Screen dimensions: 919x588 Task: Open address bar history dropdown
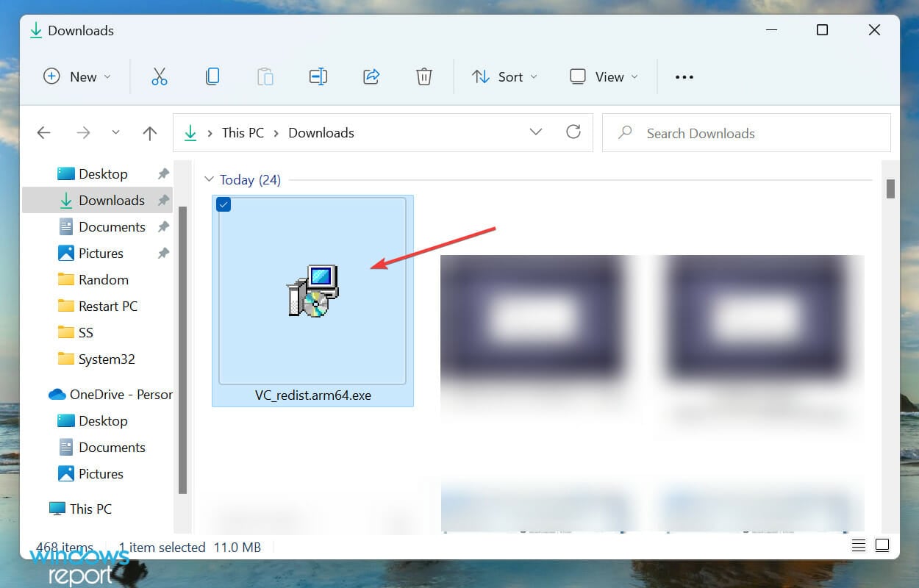pos(536,132)
